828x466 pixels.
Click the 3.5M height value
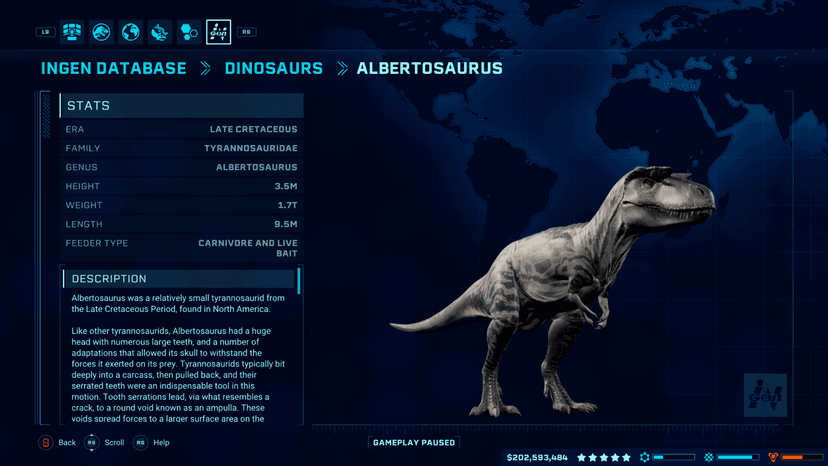tap(286, 187)
